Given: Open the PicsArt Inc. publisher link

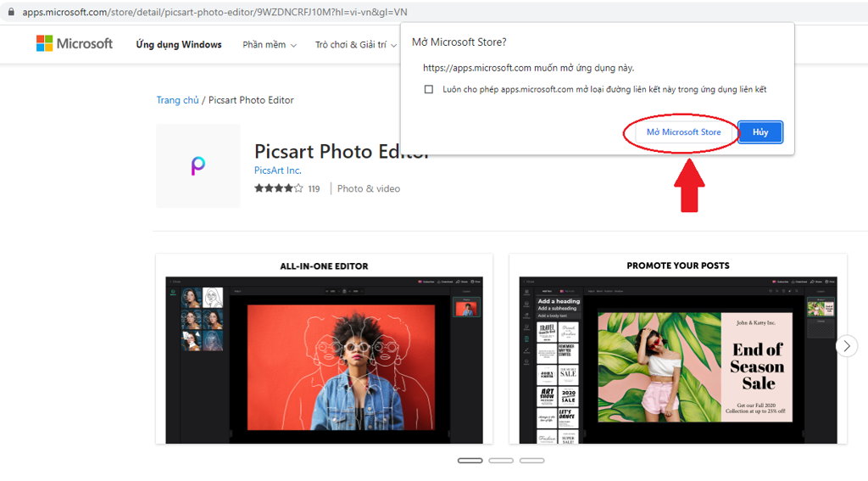Looking at the screenshot, I should (x=278, y=171).
